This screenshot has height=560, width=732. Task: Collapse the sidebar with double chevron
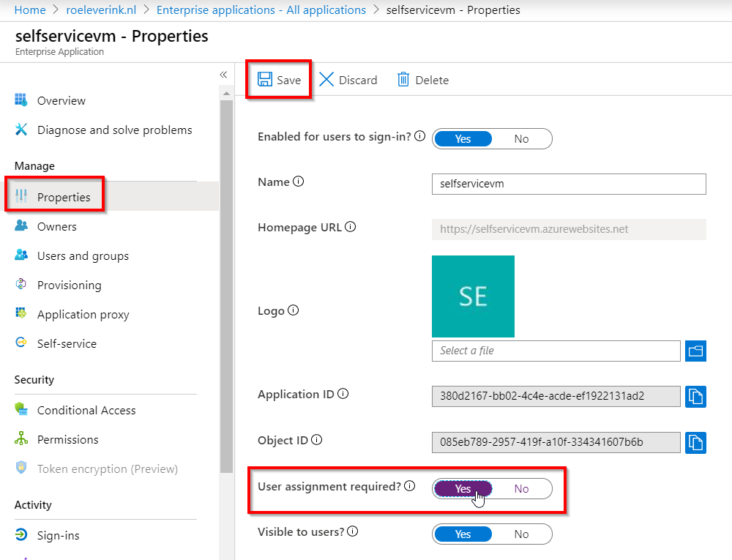[223, 75]
